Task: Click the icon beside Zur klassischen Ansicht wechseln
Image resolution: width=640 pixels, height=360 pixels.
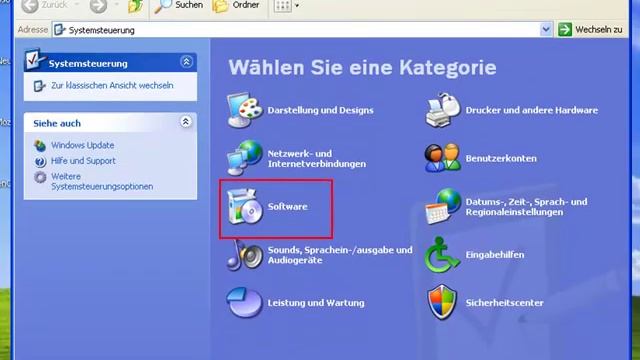Action: pos(39,86)
